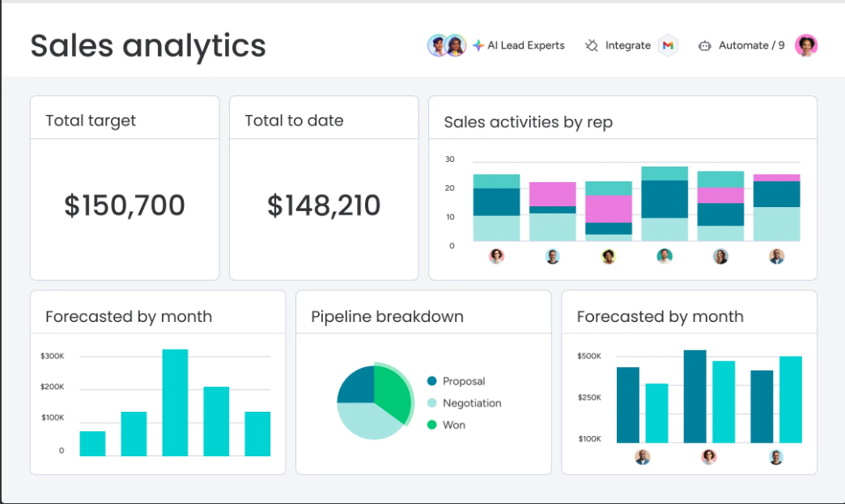Click the shortest bar in left Forecasted chart
Screen dimensions: 845x504
click(x=93, y=443)
